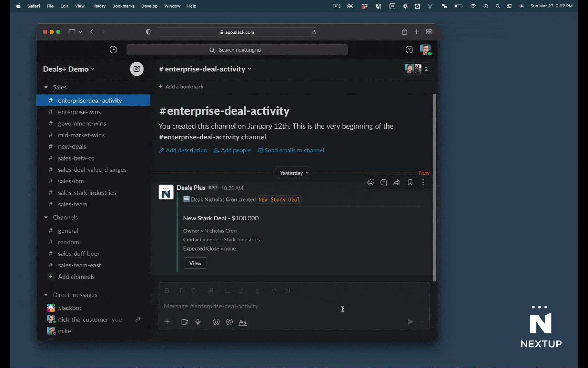
Task: Open Safari privacy shield icon
Action: point(148,32)
